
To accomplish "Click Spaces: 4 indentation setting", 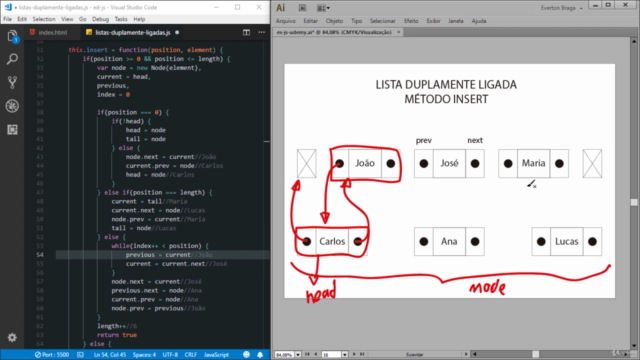I will [x=144, y=355].
